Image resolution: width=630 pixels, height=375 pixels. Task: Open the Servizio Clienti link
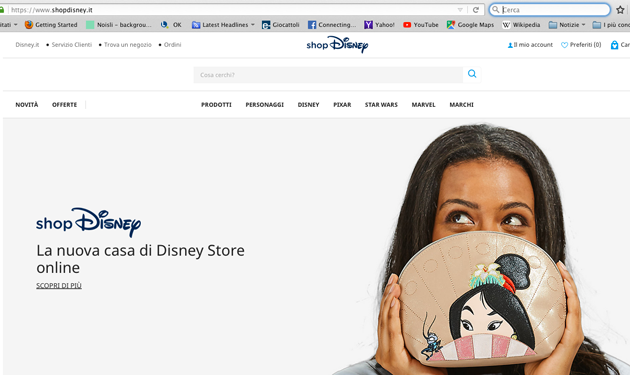[72, 45]
